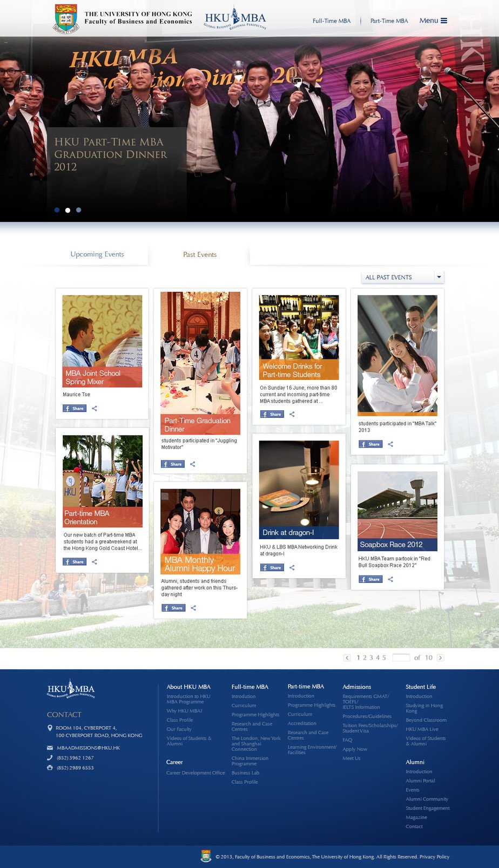Open Business Lab link under Full-time MBA
Screen dimensions: 499x868
[x=245, y=773]
